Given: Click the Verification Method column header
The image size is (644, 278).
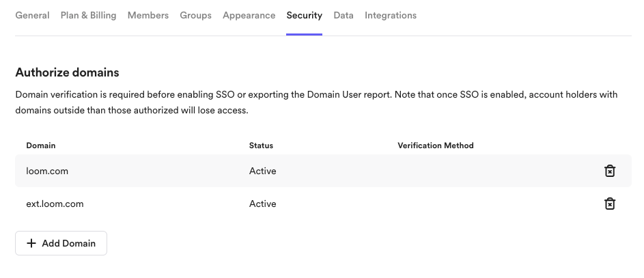Looking at the screenshot, I should (435, 145).
